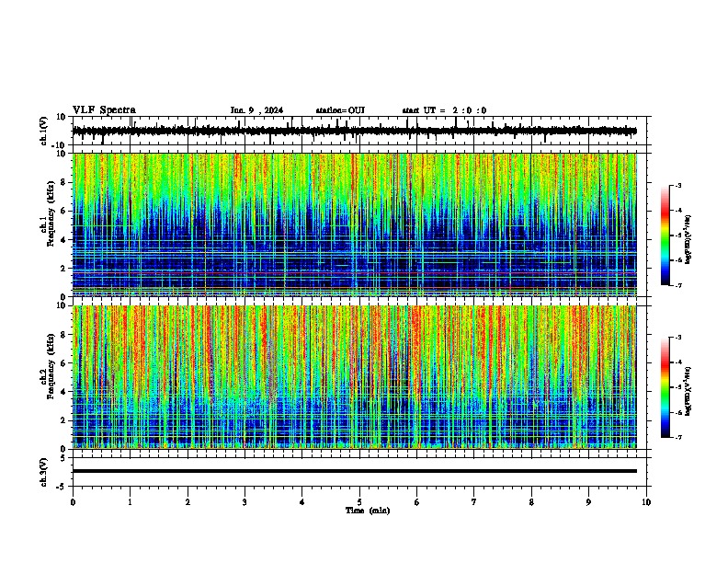Click the "-4" label on ch.2 colorbar

coord(678,362)
